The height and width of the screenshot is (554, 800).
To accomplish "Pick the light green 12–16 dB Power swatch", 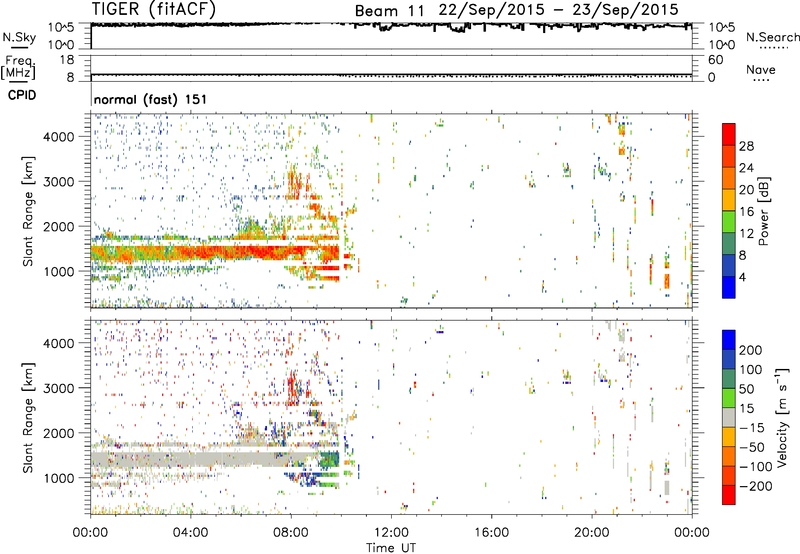I will [x=729, y=222].
